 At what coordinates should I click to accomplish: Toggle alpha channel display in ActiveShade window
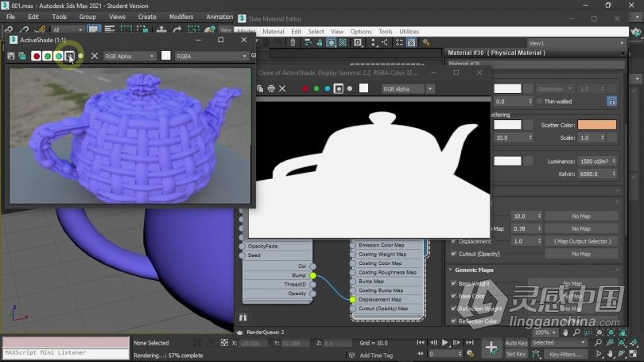(x=69, y=56)
